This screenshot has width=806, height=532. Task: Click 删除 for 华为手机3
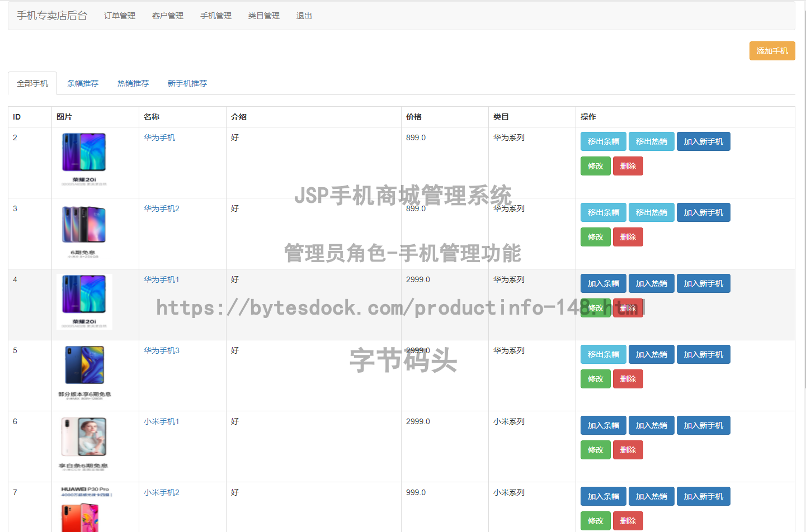pos(628,379)
